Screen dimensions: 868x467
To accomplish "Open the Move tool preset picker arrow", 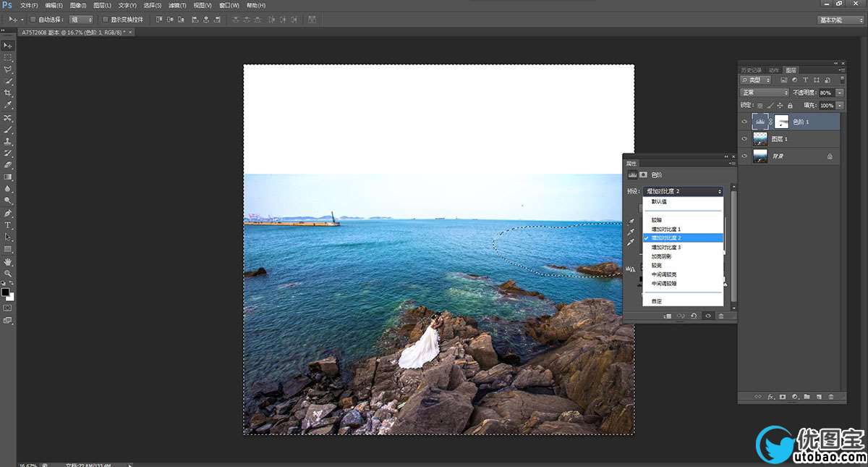I will [22, 20].
